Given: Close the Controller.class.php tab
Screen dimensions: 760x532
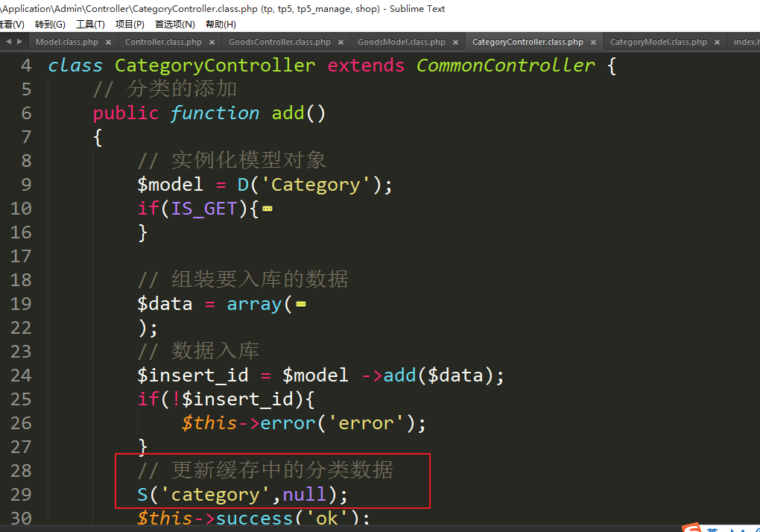Looking at the screenshot, I should tap(212, 42).
